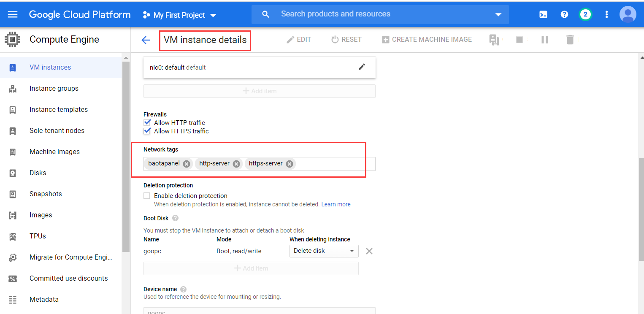Screen dimensions: 644x314
Task: Remove the https-server network tag
Action: click(289, 164)
